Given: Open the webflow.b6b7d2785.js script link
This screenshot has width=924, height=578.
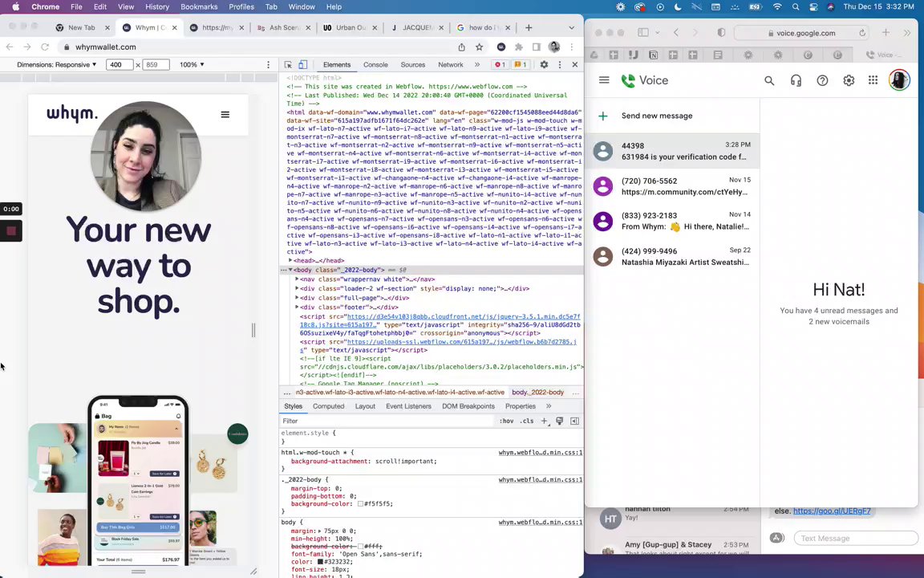Looking at the screenshot, I should pos(439,346).
